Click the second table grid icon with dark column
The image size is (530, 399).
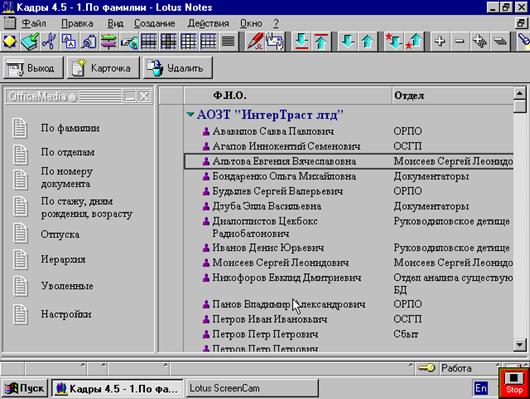pos(168,42)
